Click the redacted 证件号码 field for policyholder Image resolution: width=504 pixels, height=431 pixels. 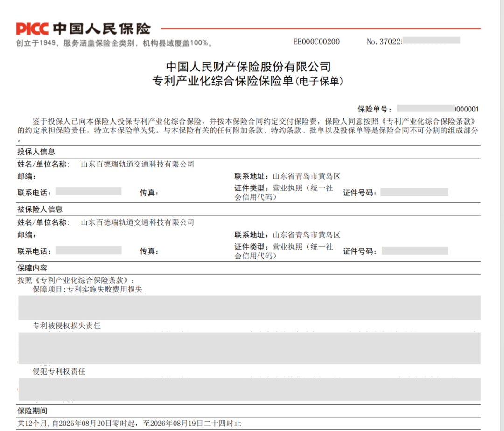click(414, 192)
